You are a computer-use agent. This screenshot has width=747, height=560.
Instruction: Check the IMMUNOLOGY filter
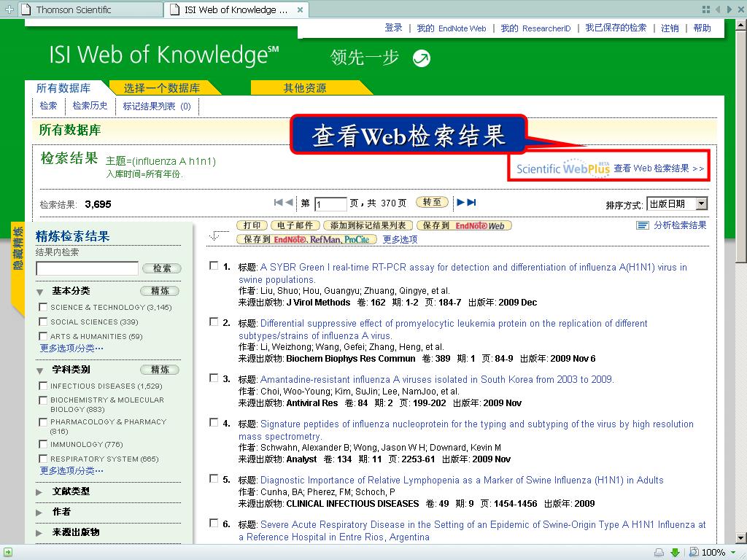coord(43,444)
